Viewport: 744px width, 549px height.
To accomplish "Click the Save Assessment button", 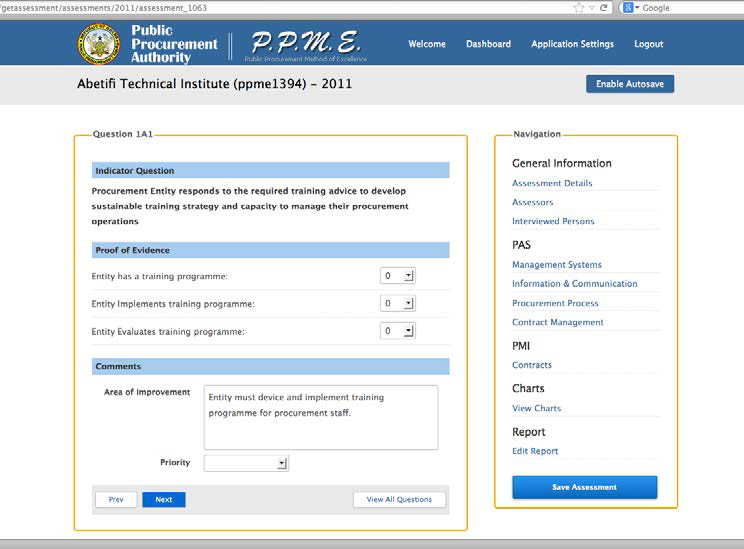I will tap(585, 487).
